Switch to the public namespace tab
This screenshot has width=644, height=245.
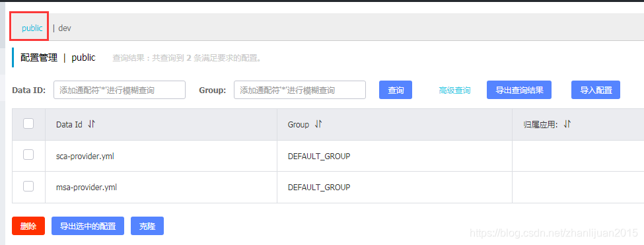[32, 28]
